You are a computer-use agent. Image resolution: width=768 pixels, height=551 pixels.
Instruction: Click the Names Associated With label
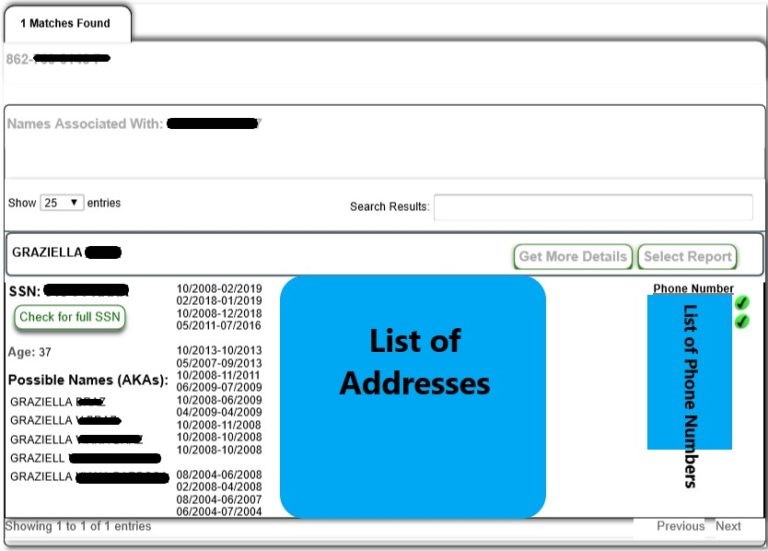pos(85,123)
